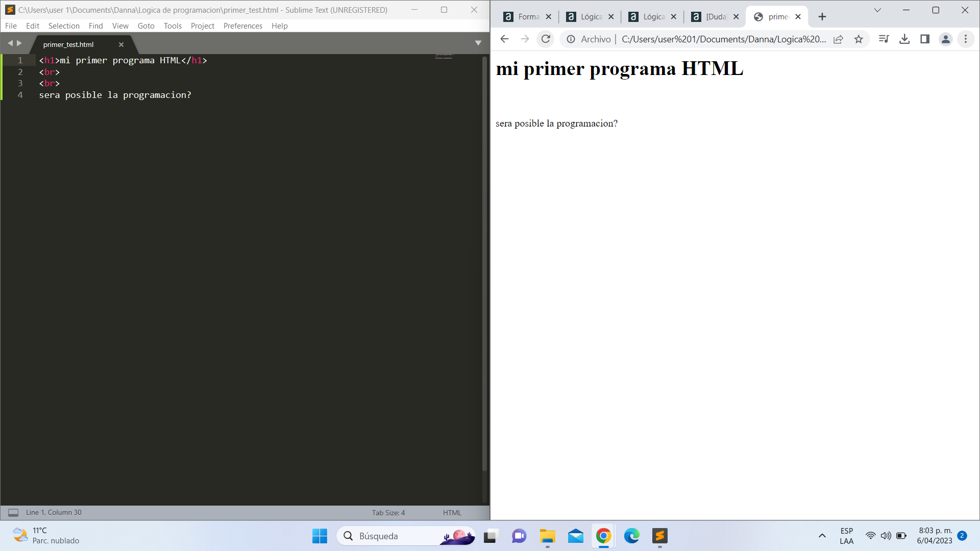Screen dimensions: 980x551
Task: Close the primer_test.html tab in Sublime
Action: click(121, 44)
